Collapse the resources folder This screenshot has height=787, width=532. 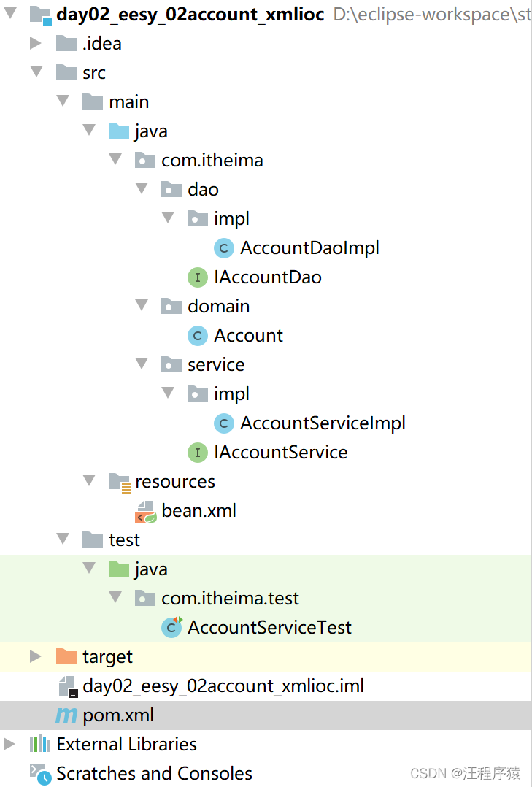coord(89,482)
